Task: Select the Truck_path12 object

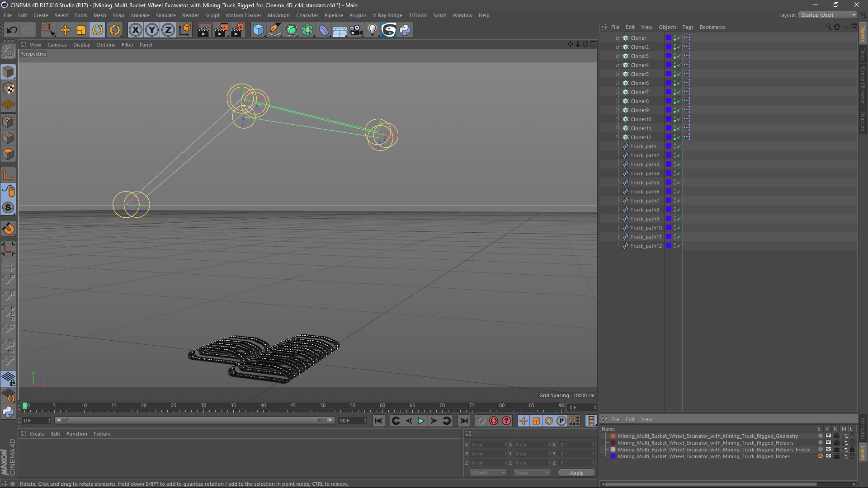Action: pos(646,246)
